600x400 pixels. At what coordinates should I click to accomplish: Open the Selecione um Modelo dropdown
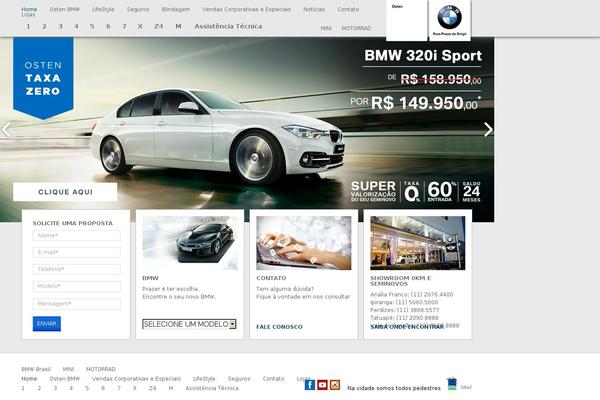pyautogui.click(x=189, y=324)
